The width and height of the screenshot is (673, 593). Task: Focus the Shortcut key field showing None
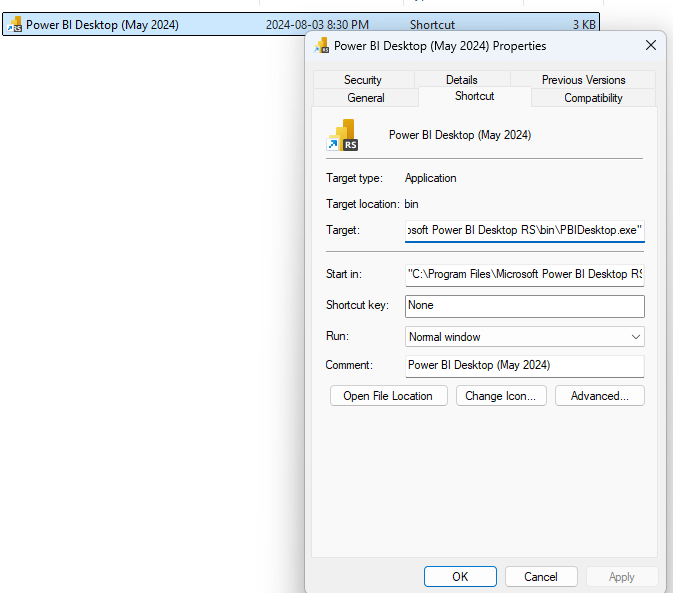pyautogui.click(x=524, y=306)
